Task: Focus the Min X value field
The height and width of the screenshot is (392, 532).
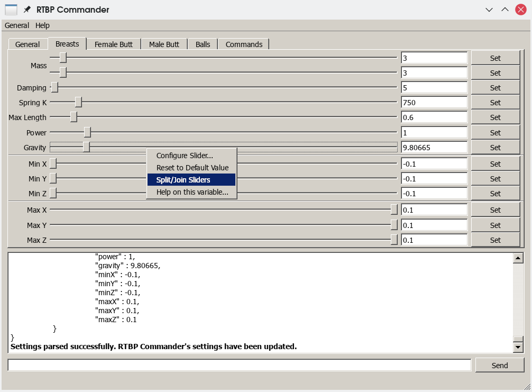Action: pyautogui.click(x=434, y=164)
